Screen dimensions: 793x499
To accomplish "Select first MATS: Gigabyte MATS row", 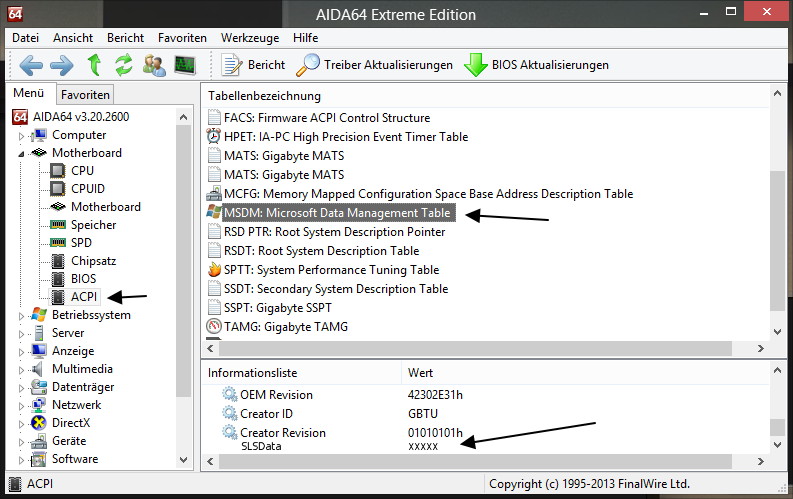I will pyautogui.click(x=284, y=156).
